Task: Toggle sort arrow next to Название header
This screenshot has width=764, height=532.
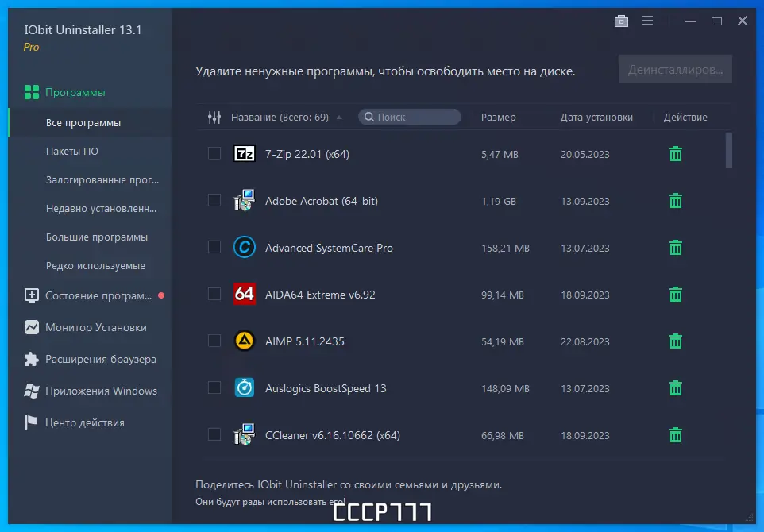Action: (x=339, y=118)
